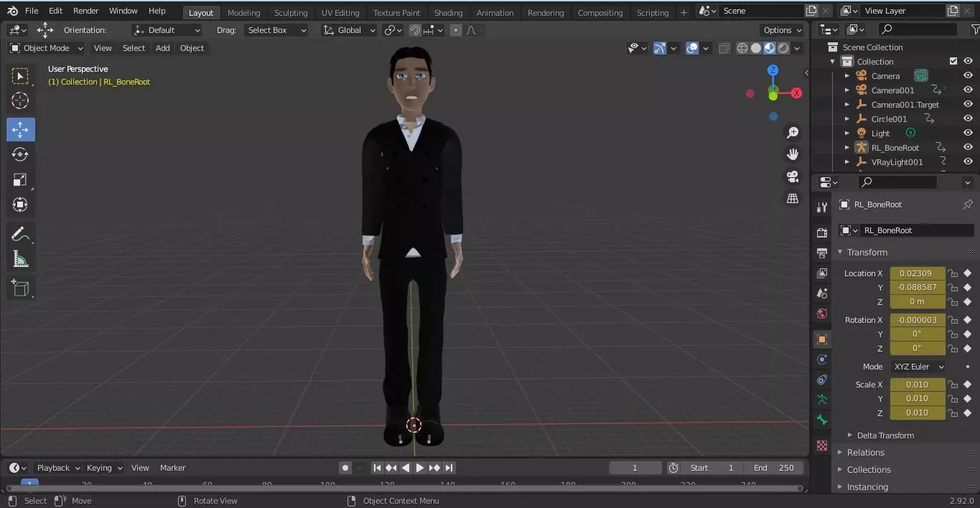Image resolution: width=980 pixels, height=508 pixels.
Task: Uncheck Collection exclude checkbox
Action: point(953,61)
